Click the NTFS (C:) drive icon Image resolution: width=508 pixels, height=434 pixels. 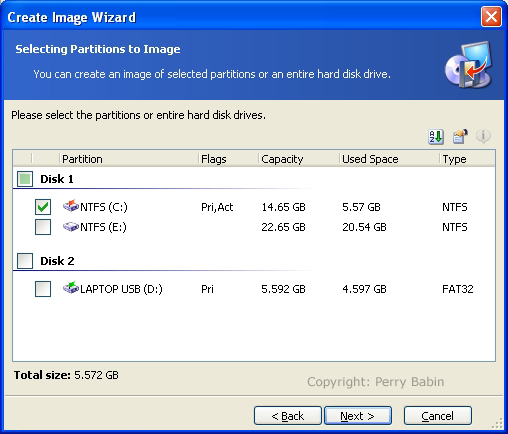(71, 206)
